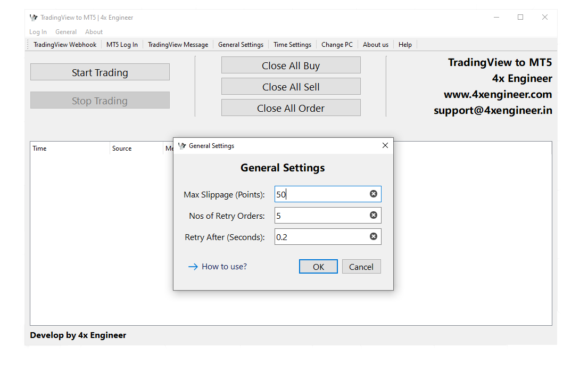Screen dimensions: 588x371
Task: Cancel the General Settings dialog
Action: pyautogui.click(x=361, y=267)
